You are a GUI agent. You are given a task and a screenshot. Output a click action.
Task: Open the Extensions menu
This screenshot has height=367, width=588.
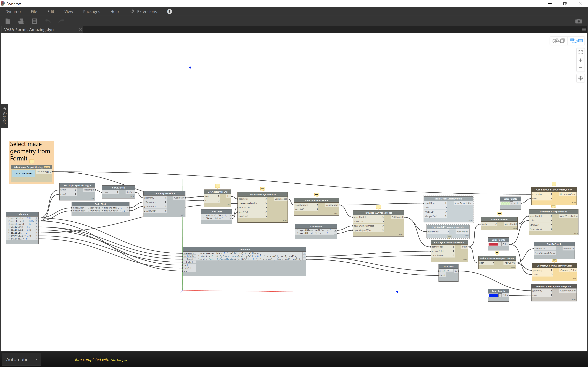147,11
